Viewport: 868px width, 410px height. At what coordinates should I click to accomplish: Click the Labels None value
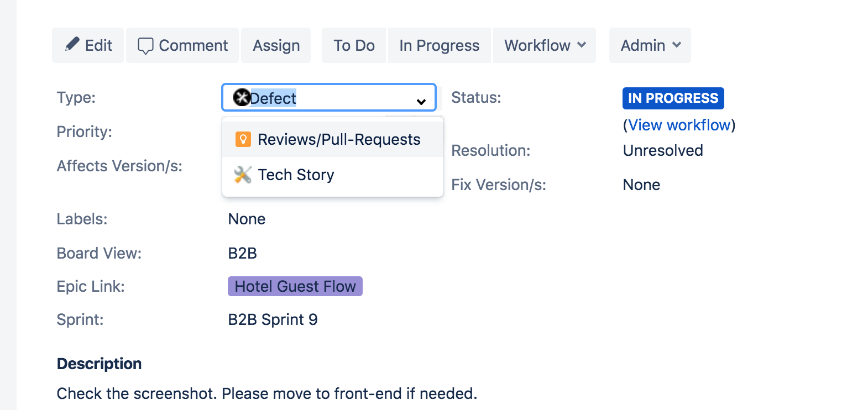[x=247, y=219]
